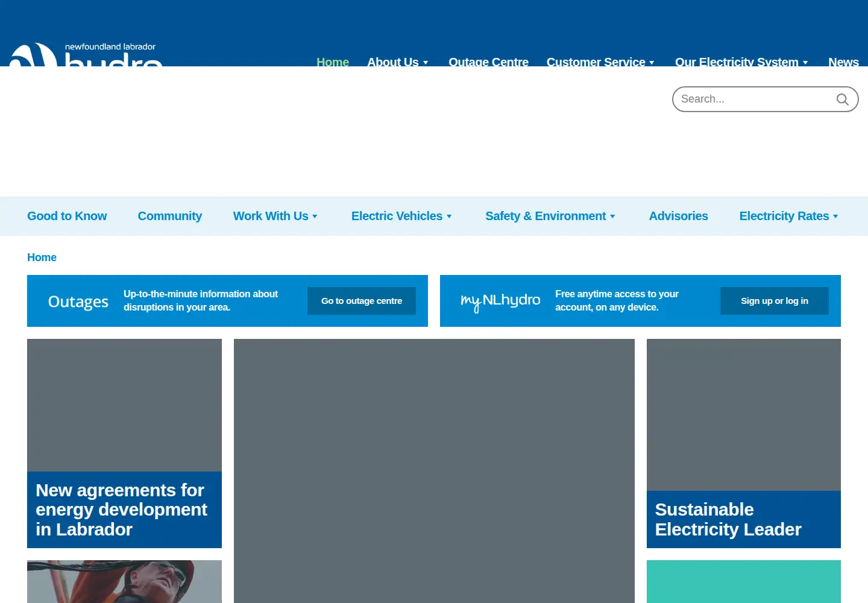Screen dimensions: 868x603
Task: Open the Community section
Action: [170, 216]
